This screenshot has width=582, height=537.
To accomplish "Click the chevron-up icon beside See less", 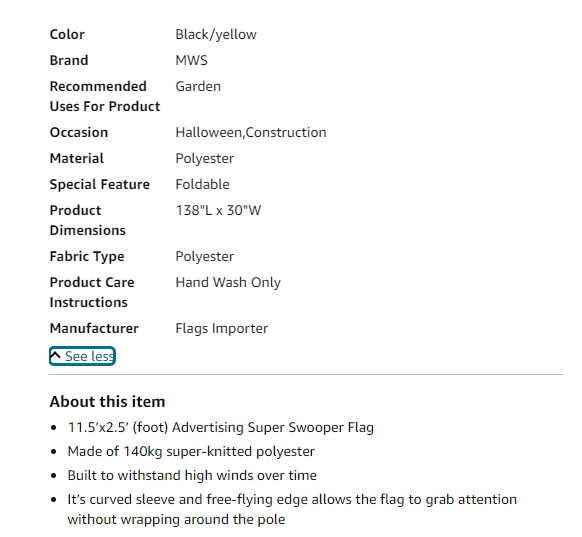I will click(56, 356).
